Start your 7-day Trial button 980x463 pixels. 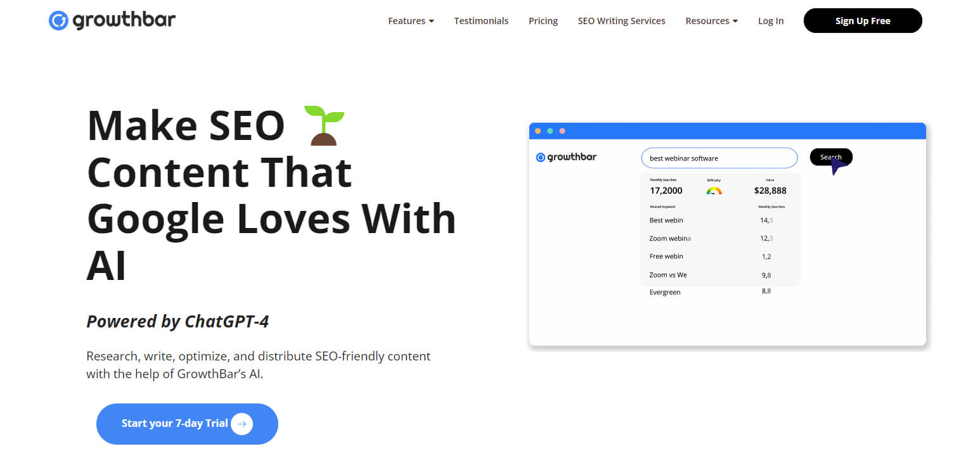[187, 424]
